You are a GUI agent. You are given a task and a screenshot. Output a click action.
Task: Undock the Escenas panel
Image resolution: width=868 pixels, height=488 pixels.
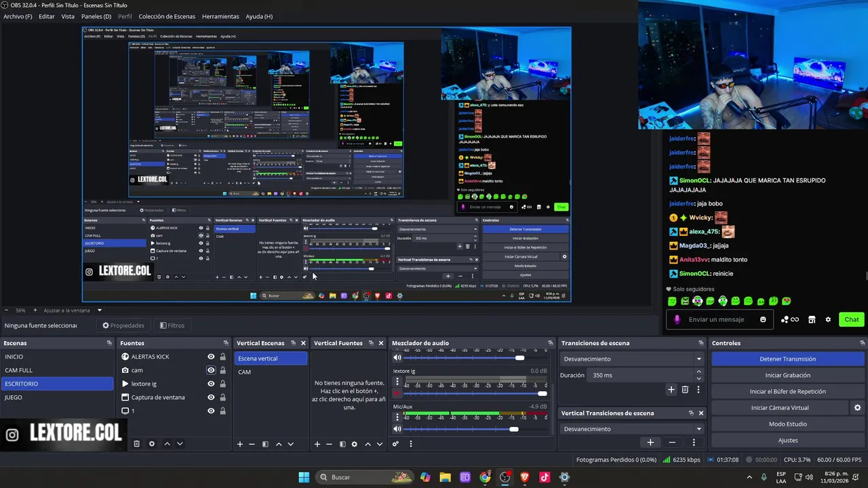pos(109,343)
